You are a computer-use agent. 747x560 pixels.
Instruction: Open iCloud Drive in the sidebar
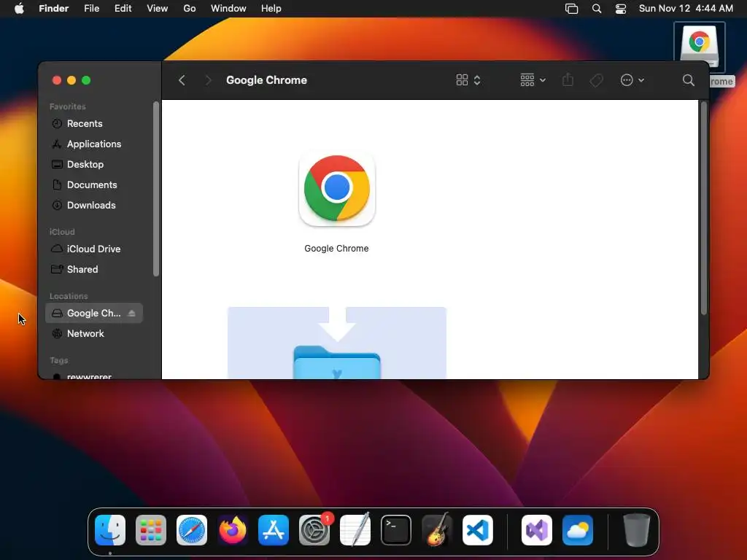coord(94,249)
